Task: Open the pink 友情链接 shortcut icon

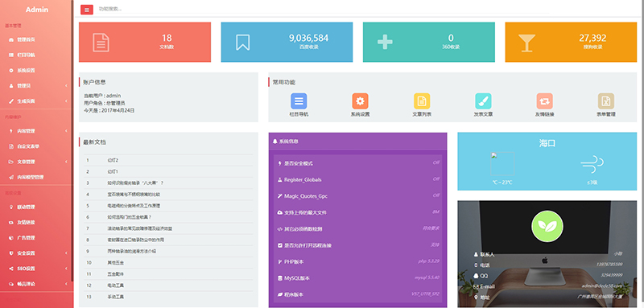Action: (x=545, y=101)
